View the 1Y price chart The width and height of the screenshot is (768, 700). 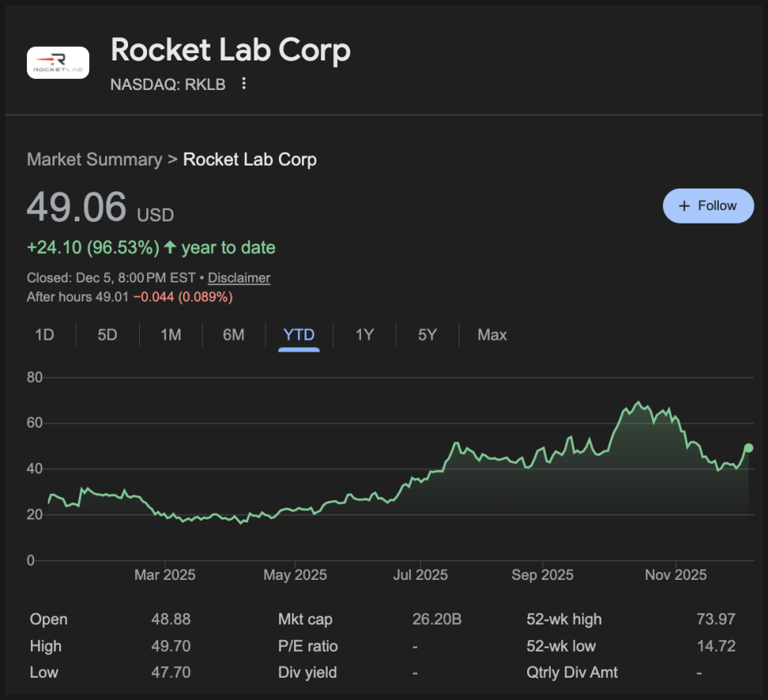[364, 335]
